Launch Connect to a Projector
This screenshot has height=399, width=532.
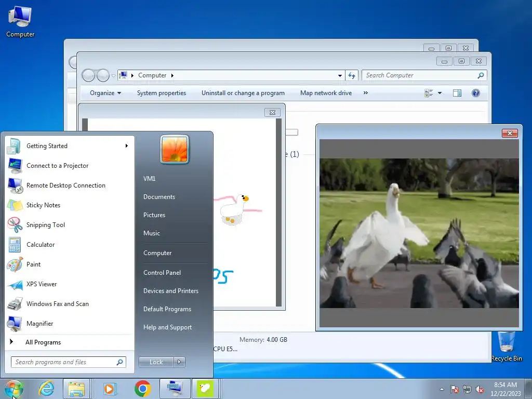(x=70, y=166)
